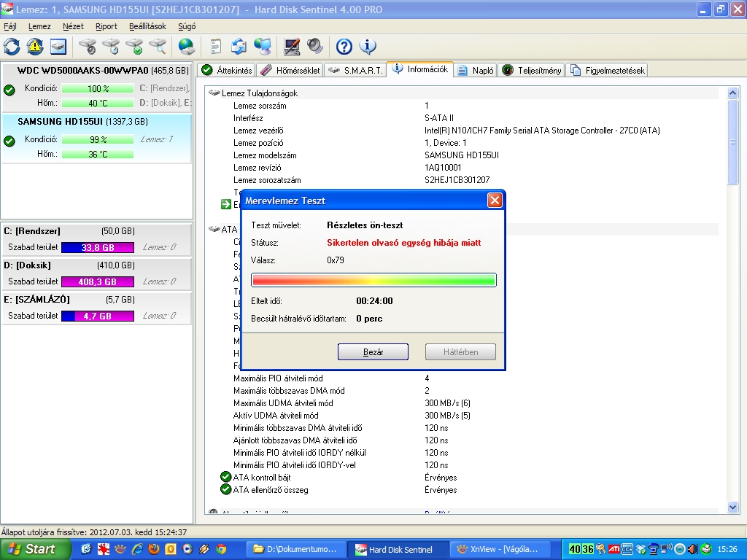
Task: Switch to the Figyelmeztetések tab
Action: (x=608, y=71)
